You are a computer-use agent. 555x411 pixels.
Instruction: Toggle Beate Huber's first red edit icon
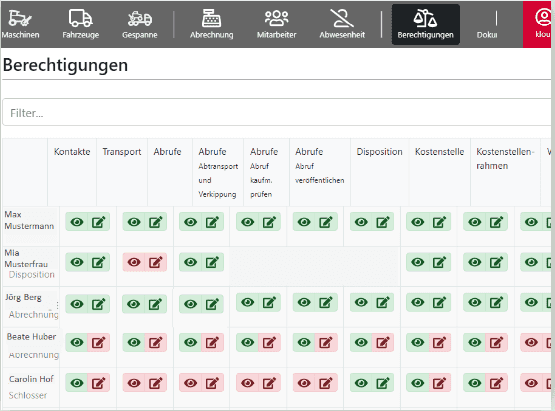point(99,342)
